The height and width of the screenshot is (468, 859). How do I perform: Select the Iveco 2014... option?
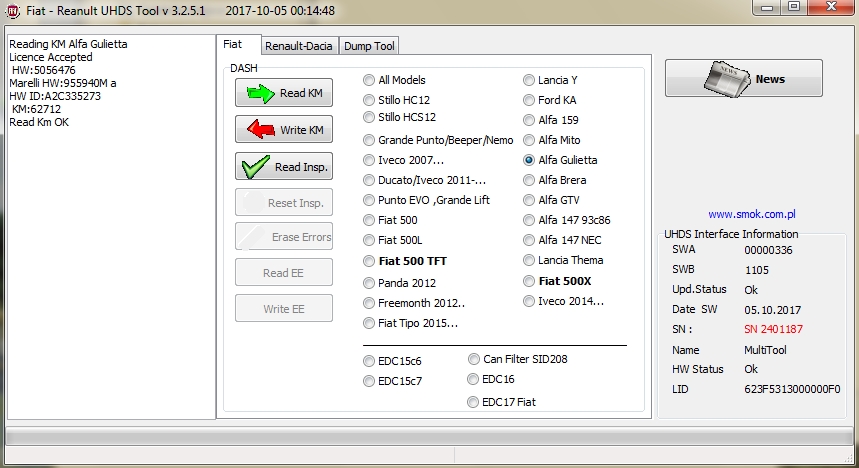(529, 301)
